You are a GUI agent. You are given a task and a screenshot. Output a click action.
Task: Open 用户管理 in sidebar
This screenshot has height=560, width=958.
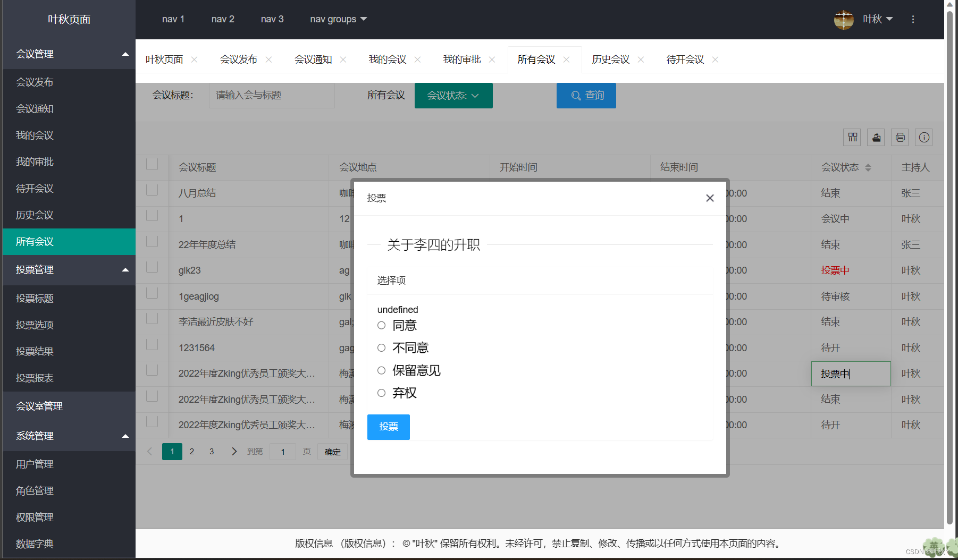click(x=69, y=464)
